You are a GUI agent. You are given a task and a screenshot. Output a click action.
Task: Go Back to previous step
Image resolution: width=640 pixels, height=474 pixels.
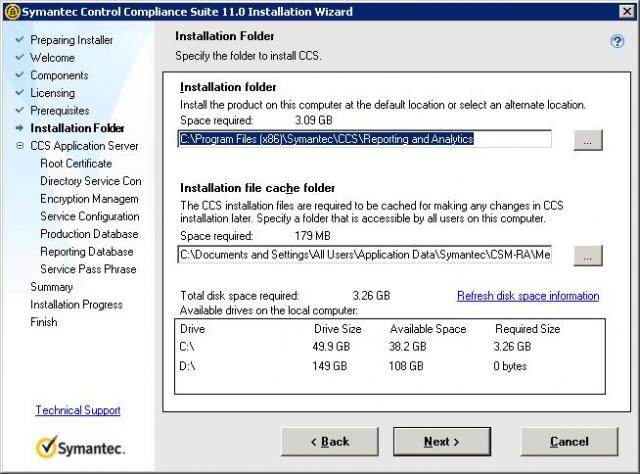coord(330,441)
